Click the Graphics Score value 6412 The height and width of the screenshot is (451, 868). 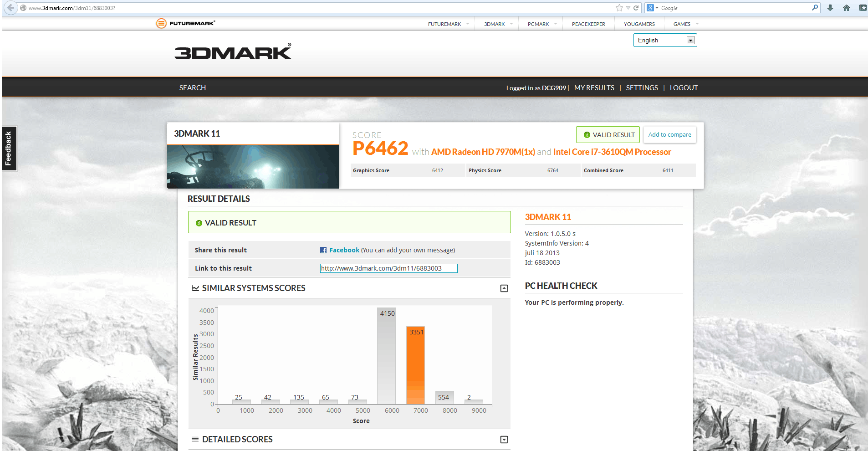437,170
